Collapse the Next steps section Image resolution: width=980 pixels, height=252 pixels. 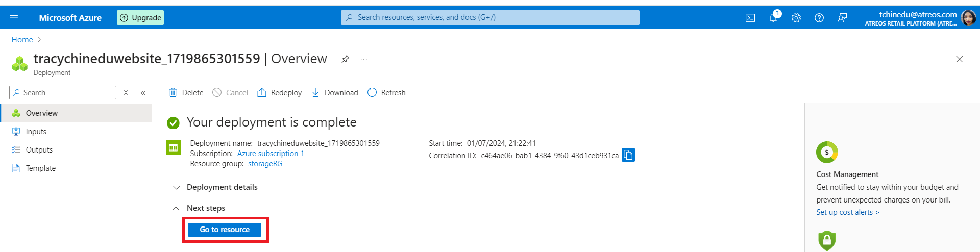[176, 208]
